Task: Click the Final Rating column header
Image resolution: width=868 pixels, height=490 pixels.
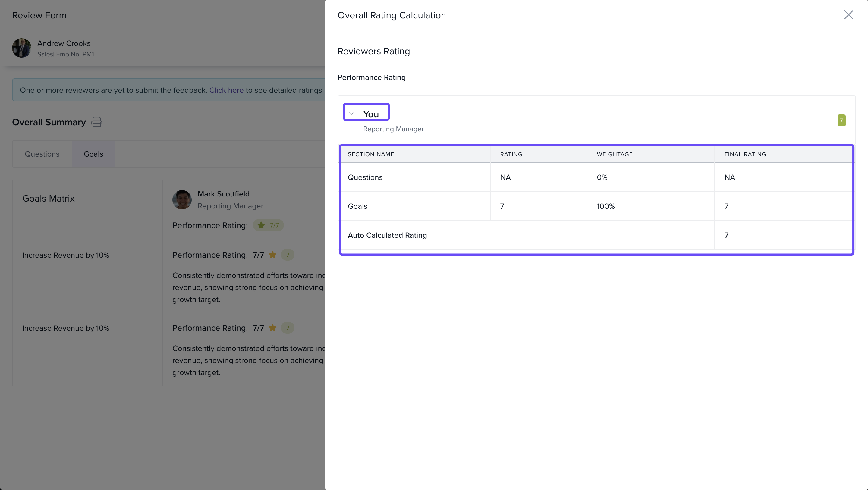Action: (x=745, y=154)
